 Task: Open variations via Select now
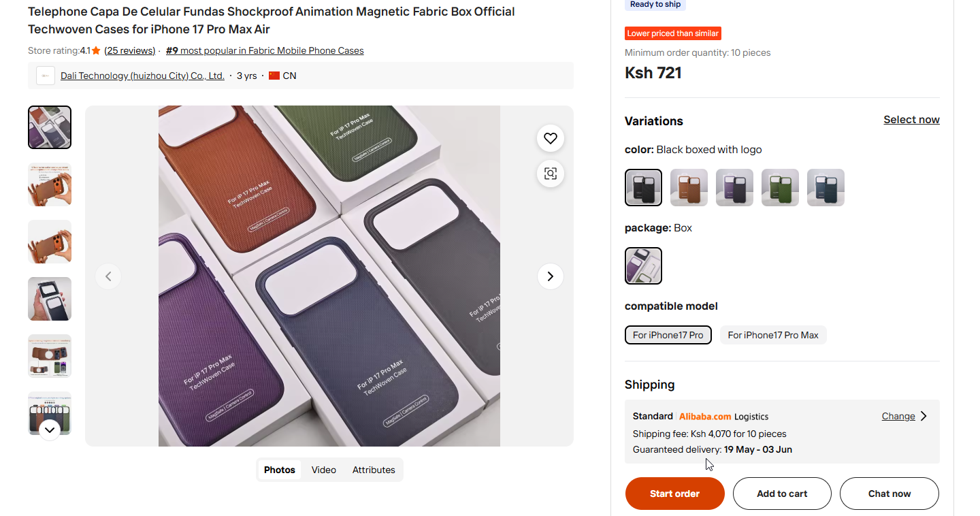(911, 120)
